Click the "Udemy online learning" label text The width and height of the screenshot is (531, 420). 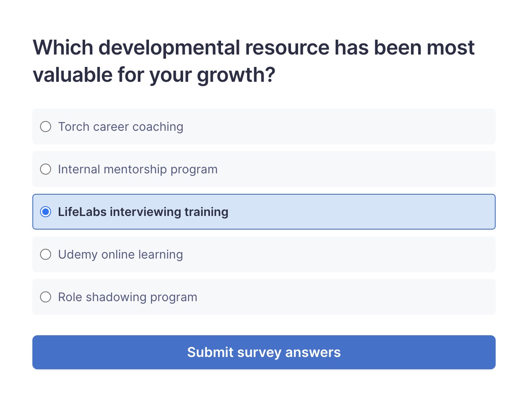coord(121,254)
